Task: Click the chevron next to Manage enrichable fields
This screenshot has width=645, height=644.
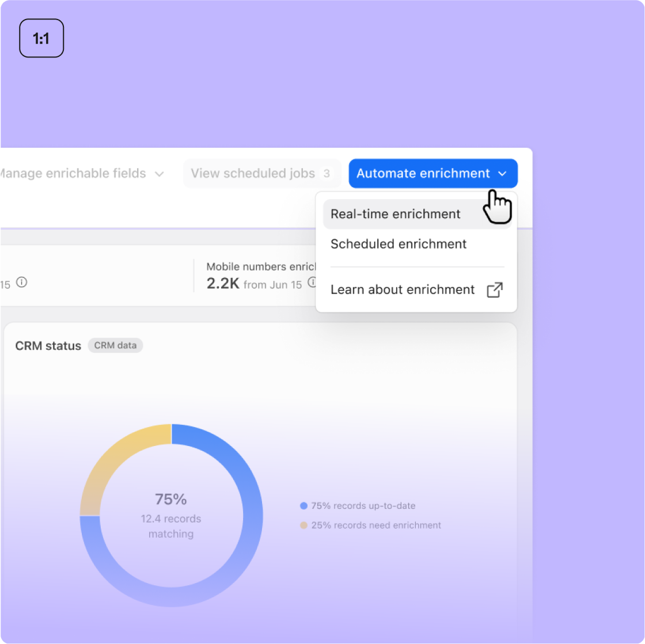Action: (x=159, y=174)
